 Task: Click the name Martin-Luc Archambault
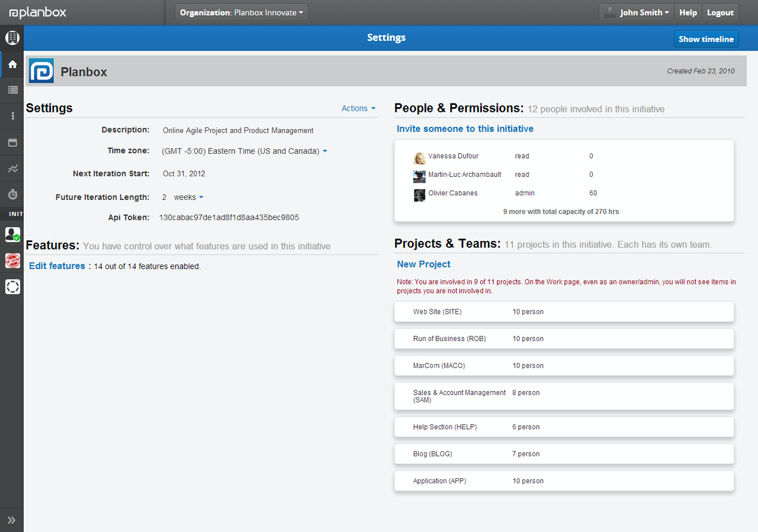pos(465,175)
